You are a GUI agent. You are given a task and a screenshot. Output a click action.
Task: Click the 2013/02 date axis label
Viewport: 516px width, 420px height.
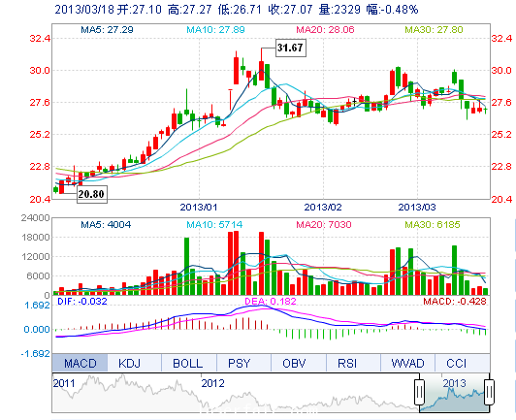tap(323, 207)
